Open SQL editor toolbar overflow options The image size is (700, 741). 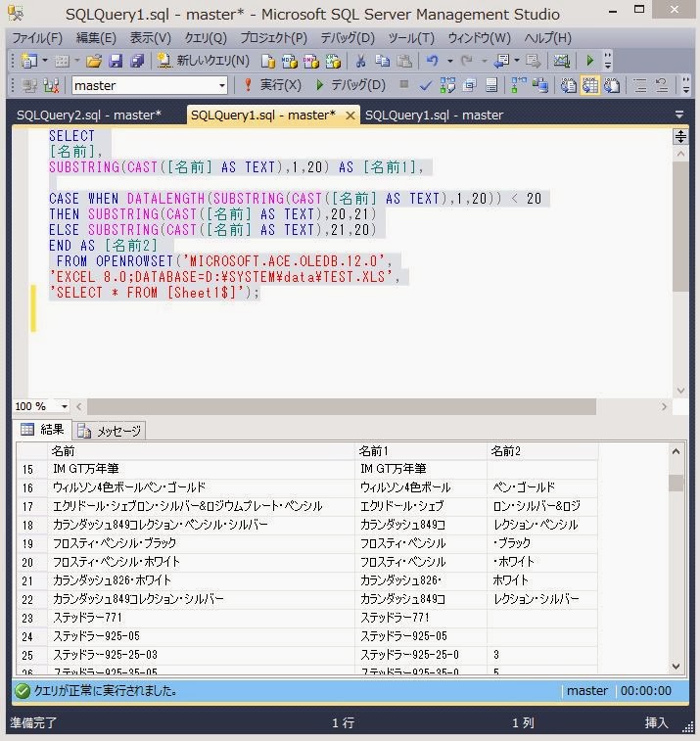(686, 85)
